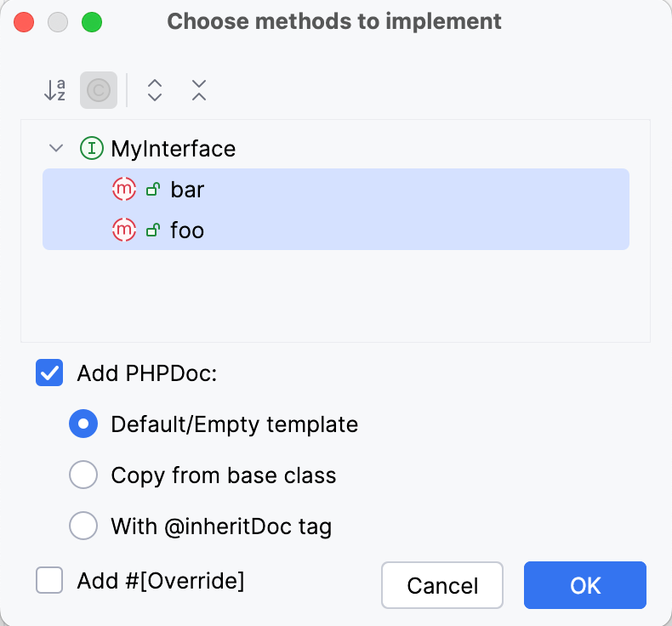This screenshot has width=672, height=626.
Task: Choose Copy from base class option
Action: [x=83, y=475]
